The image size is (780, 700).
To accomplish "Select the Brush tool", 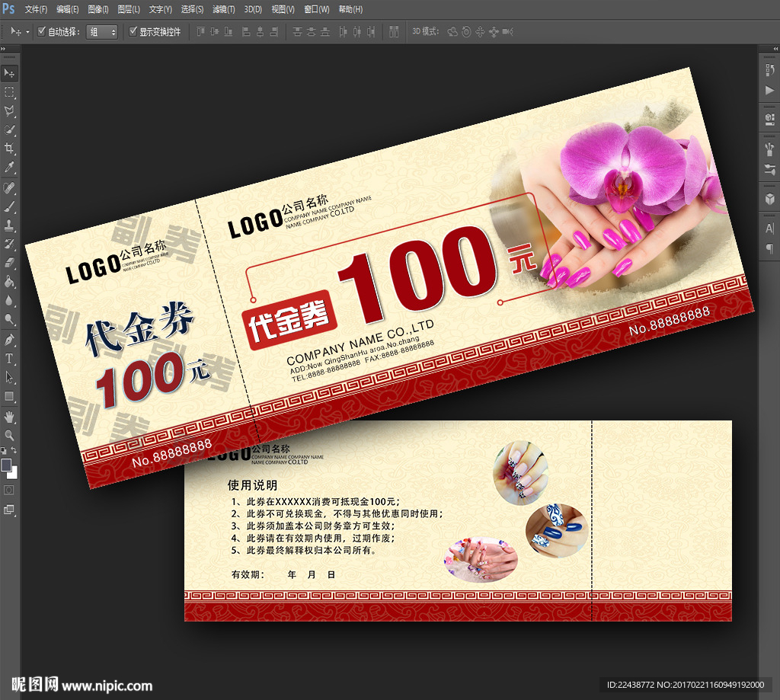I will pyautogui.click(x=9, y=207).
